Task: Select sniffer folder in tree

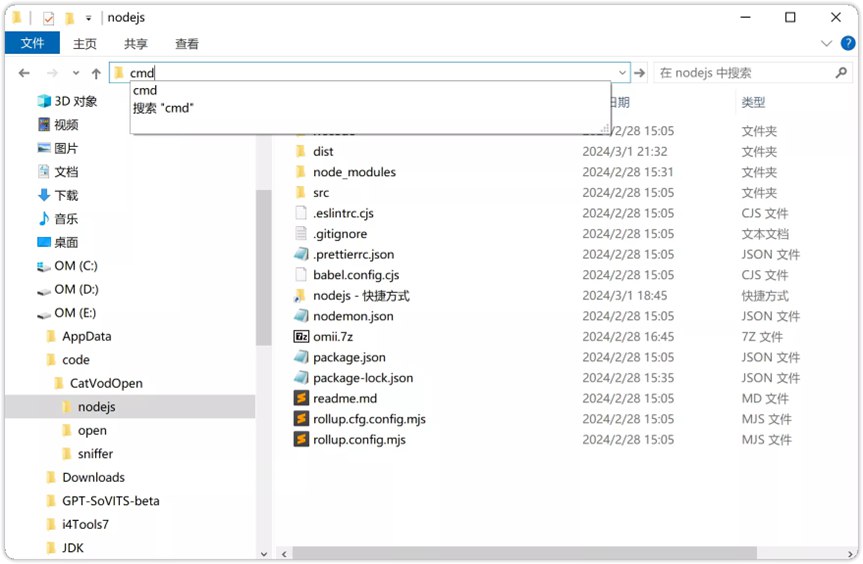Action: point(88,454)
